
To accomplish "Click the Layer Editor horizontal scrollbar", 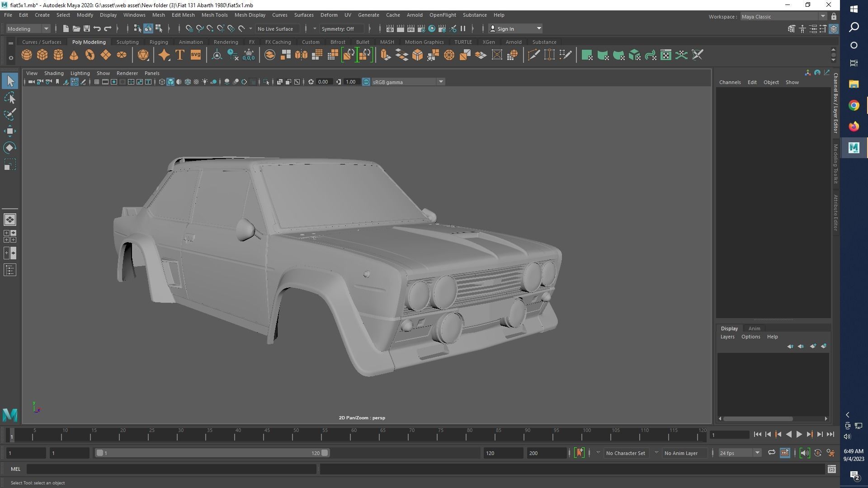I will click(x=758, y=418).
